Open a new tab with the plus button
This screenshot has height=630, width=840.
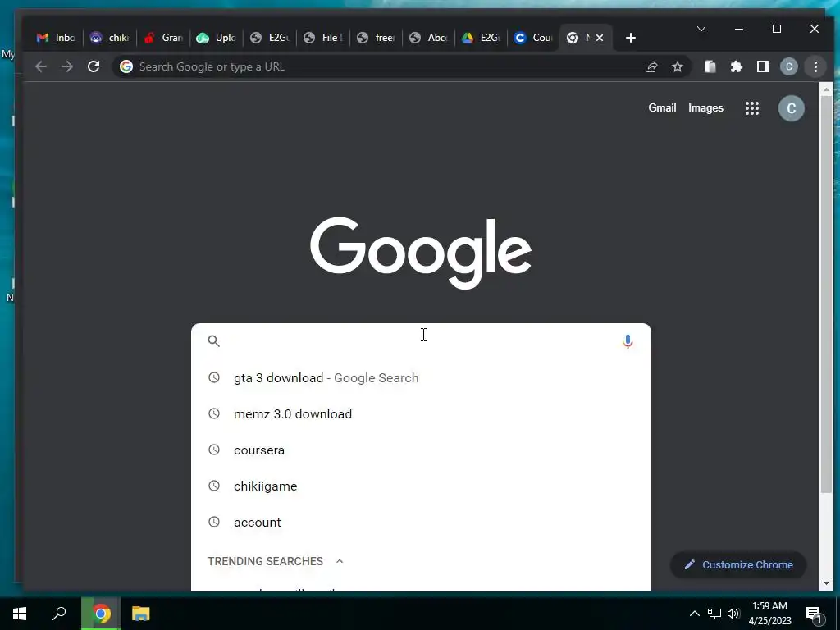pos(631,38)
